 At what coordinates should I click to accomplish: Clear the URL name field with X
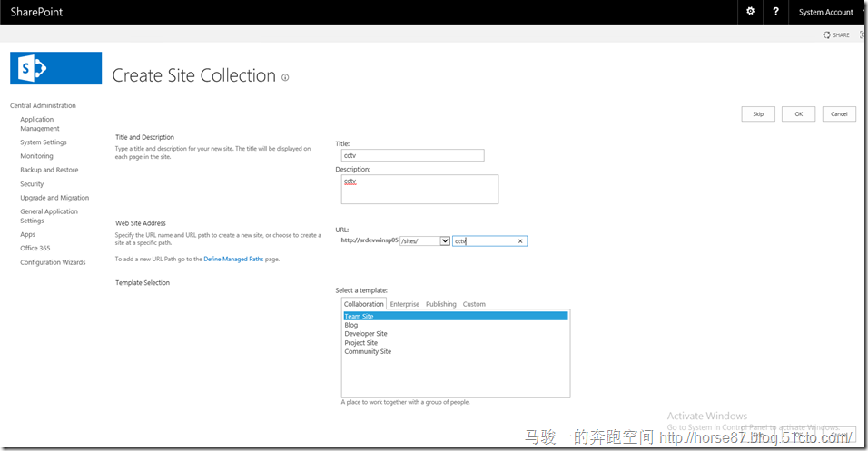pyautogui.click(x=520, y=241)
